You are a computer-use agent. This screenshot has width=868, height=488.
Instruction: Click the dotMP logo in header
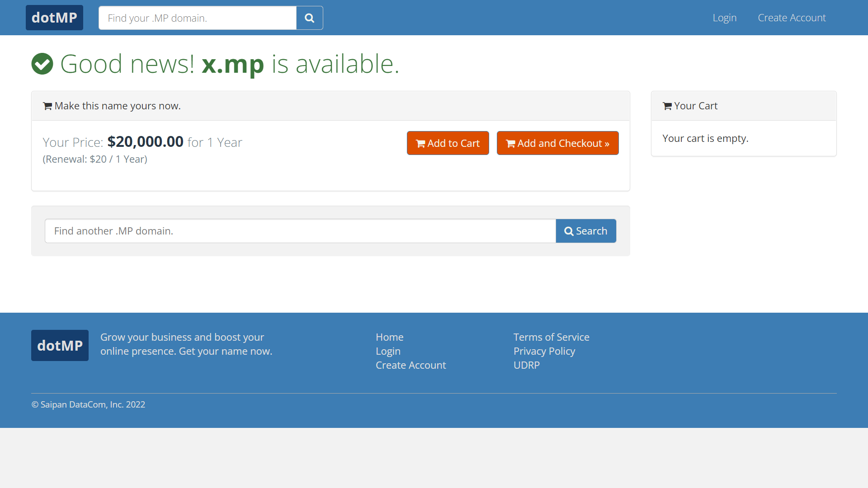(54, 18)
